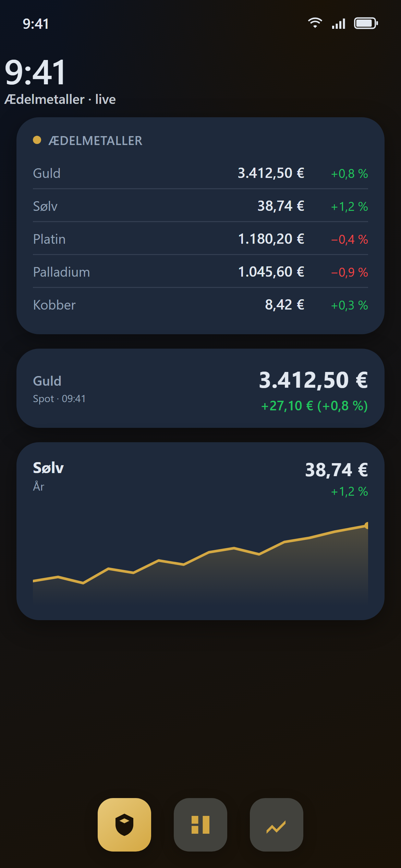
Task: Tap the Wi-Fi status icon
Action: tap(315, 23)
